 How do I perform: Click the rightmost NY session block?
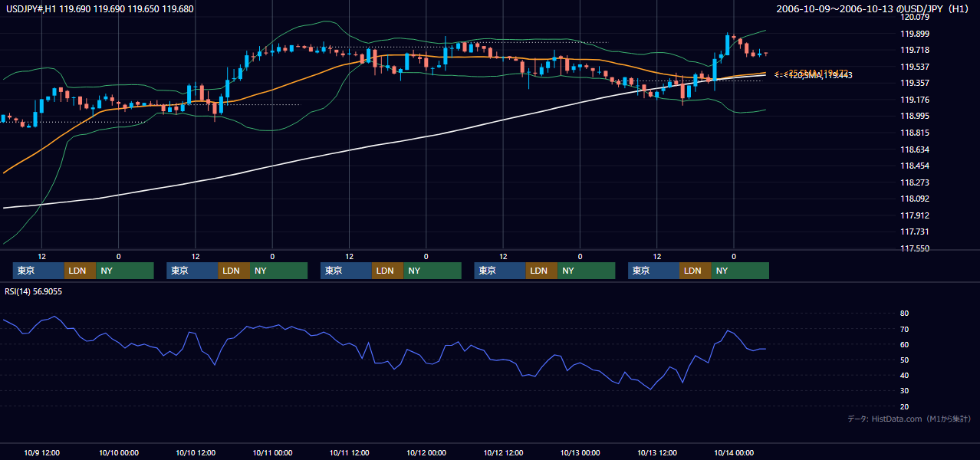739,271
